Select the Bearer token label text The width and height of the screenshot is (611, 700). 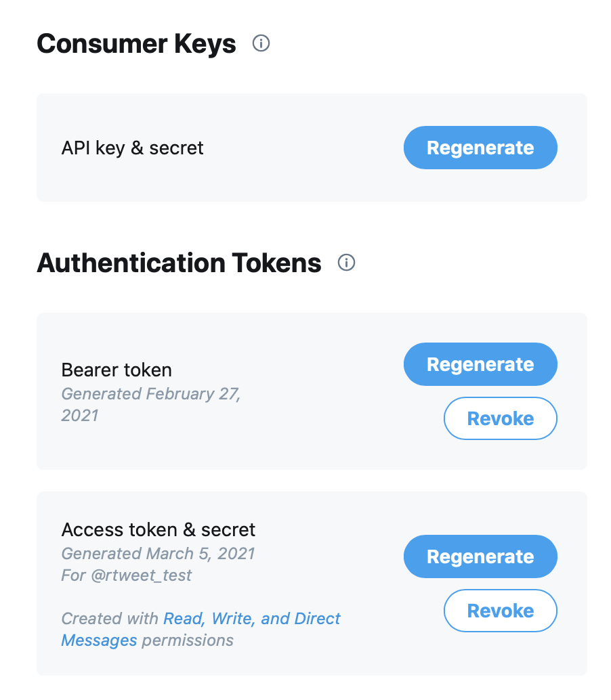coord(117,370)
